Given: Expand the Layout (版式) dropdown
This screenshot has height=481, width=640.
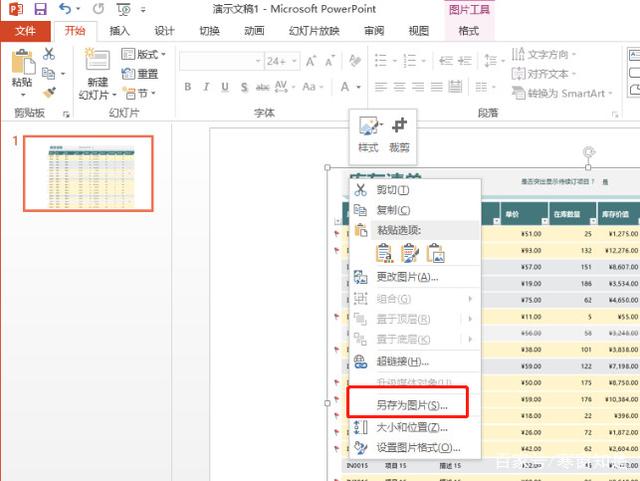Looking at the screenshot, I should (x=141, y=54).
